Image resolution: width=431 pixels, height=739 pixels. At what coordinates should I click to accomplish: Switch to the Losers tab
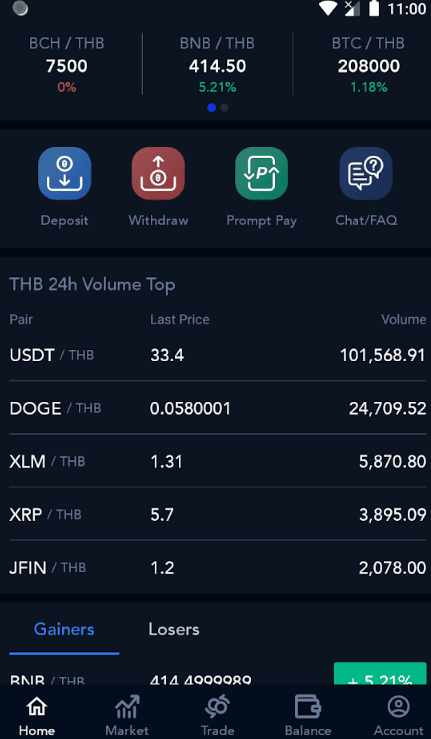(174, 629)
